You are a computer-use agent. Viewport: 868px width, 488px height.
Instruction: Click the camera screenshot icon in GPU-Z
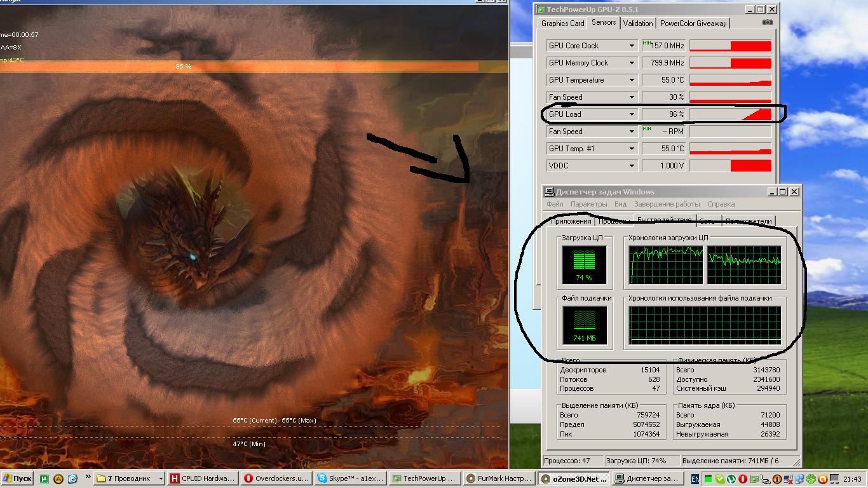pos(768,22)
